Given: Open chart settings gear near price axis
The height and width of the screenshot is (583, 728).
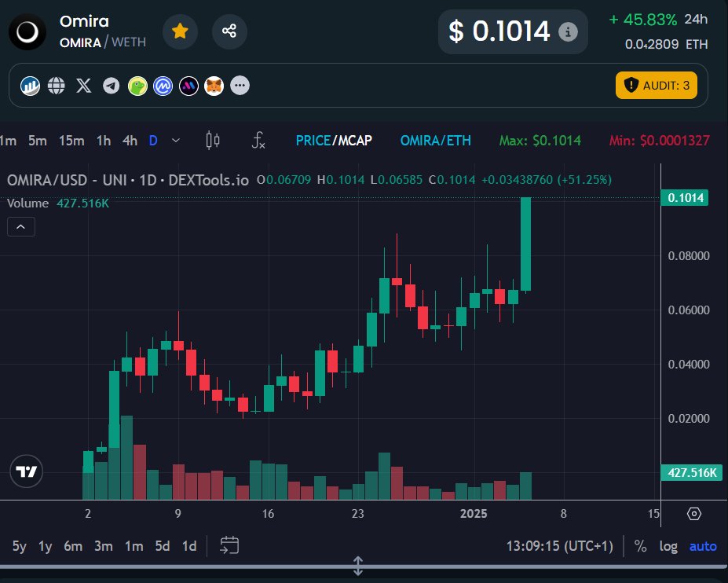Looking at the screenshot, I should (694, 514).
